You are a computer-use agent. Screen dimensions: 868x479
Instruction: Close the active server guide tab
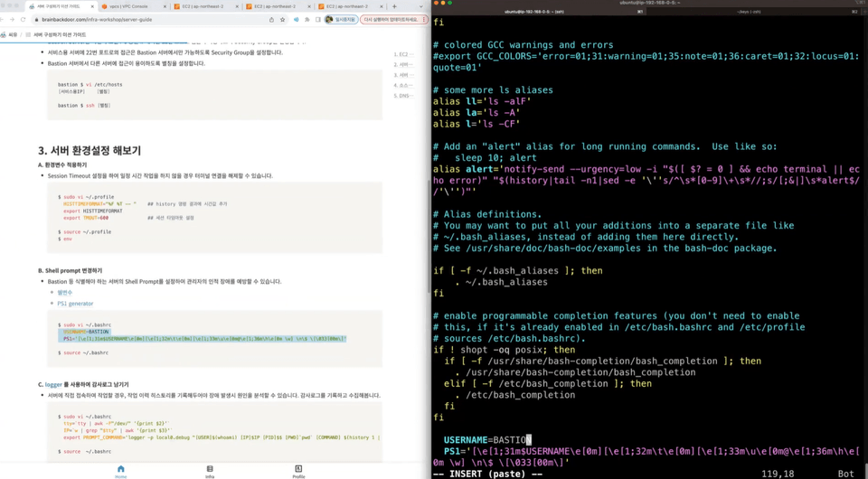coord(92,6)
